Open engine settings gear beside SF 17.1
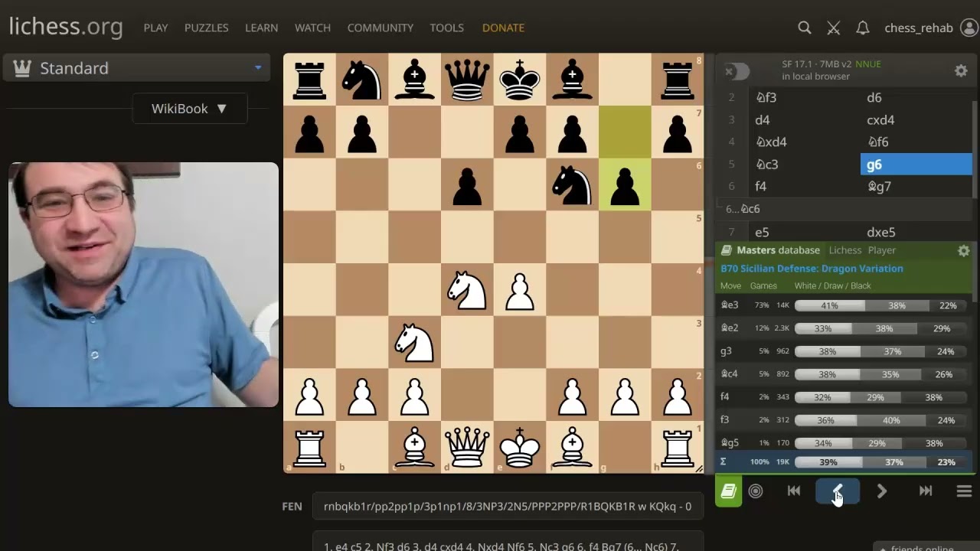This screenshot has height=551, width=980. pyautogui.click(x=961, y=70)
